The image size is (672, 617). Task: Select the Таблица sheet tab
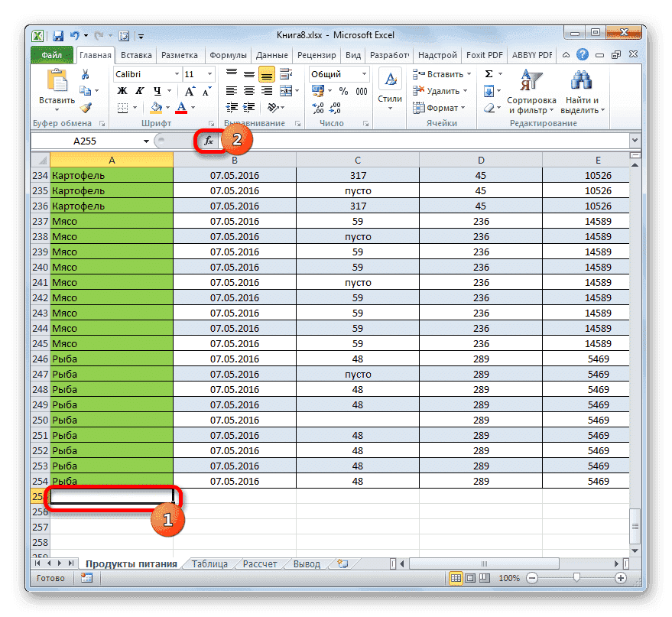[x=209, y=563]
